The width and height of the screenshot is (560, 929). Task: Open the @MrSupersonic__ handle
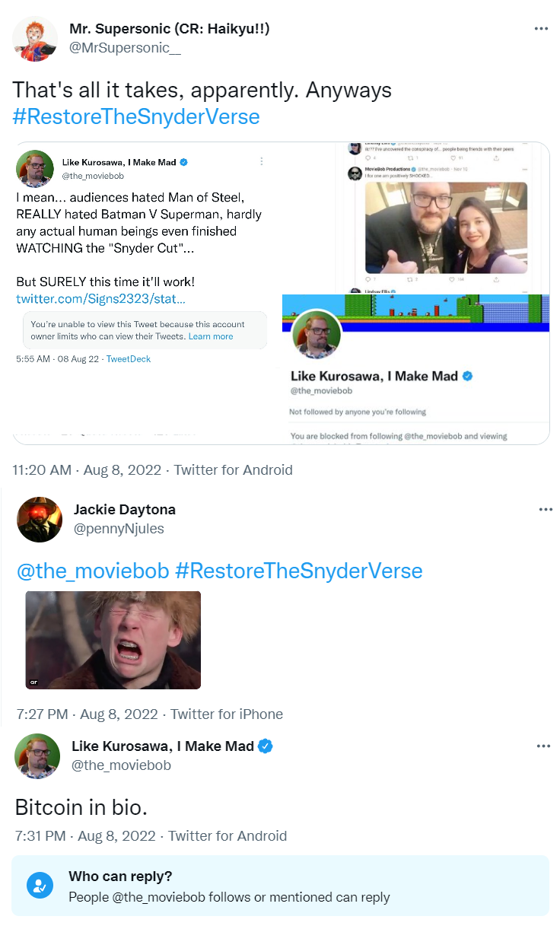[126, 48]
